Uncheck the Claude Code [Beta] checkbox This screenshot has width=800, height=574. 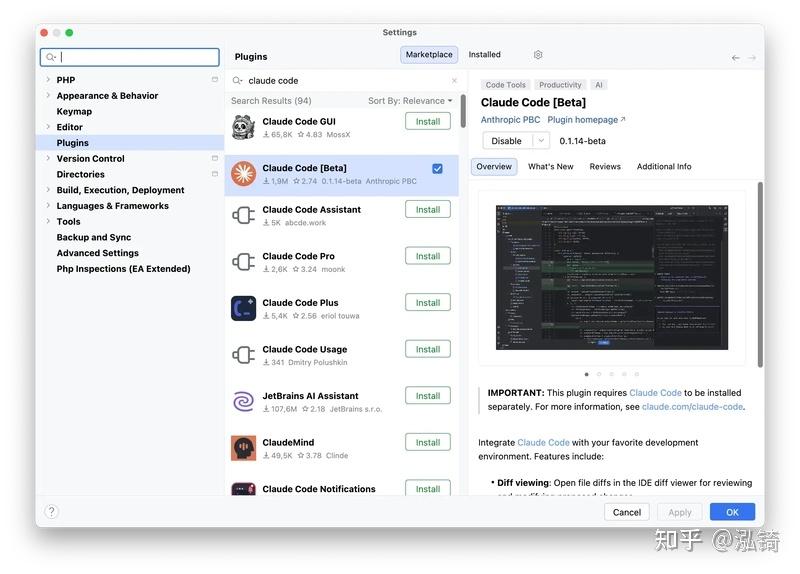click(437, 169)
